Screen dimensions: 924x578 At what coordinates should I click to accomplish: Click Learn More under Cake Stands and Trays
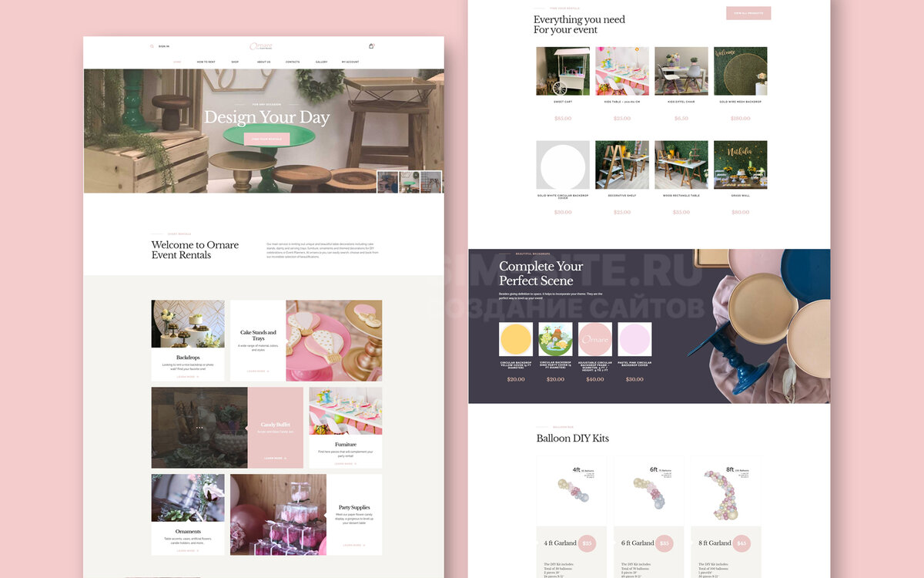[x=258, y=371]
